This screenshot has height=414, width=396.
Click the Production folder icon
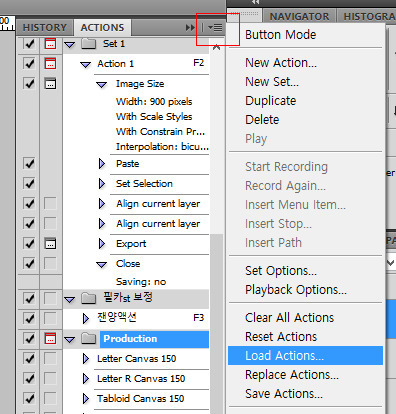pyautogui.click(x=89, y=339)
